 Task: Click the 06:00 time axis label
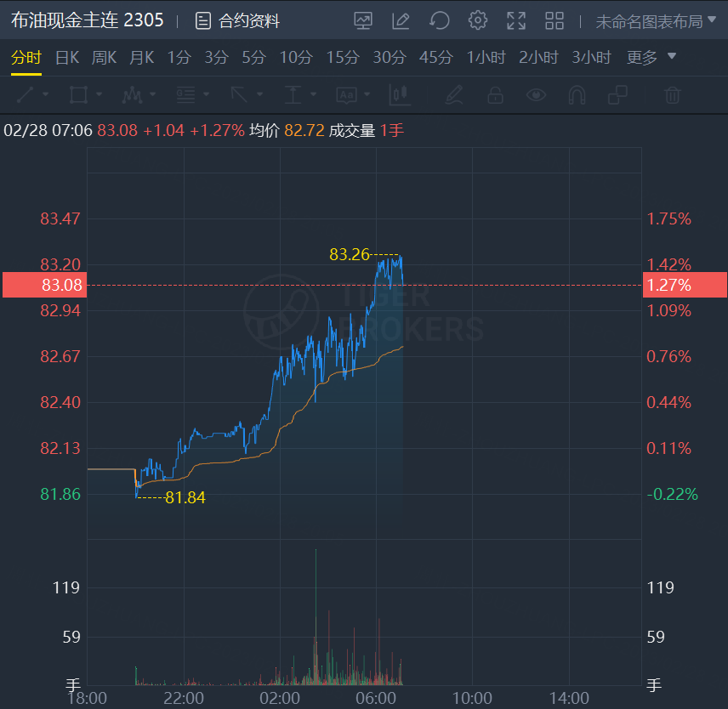point(376,698)
